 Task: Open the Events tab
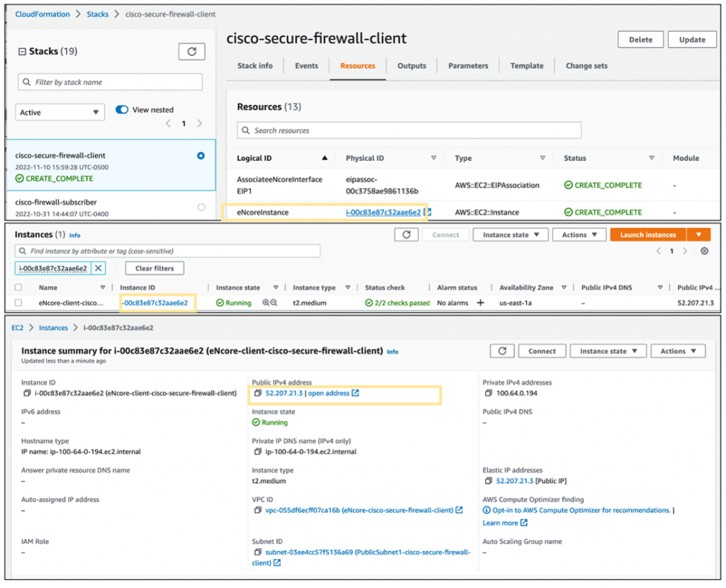pos(306,66)
